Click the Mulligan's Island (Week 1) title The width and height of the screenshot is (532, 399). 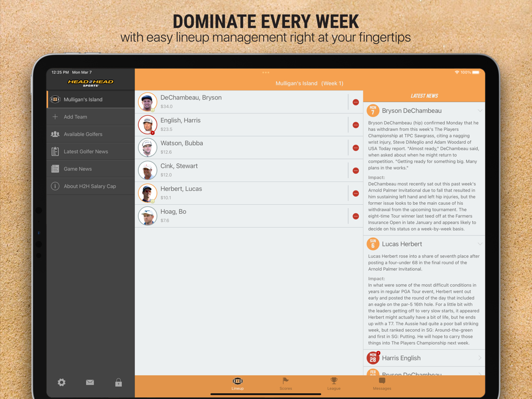310,83
